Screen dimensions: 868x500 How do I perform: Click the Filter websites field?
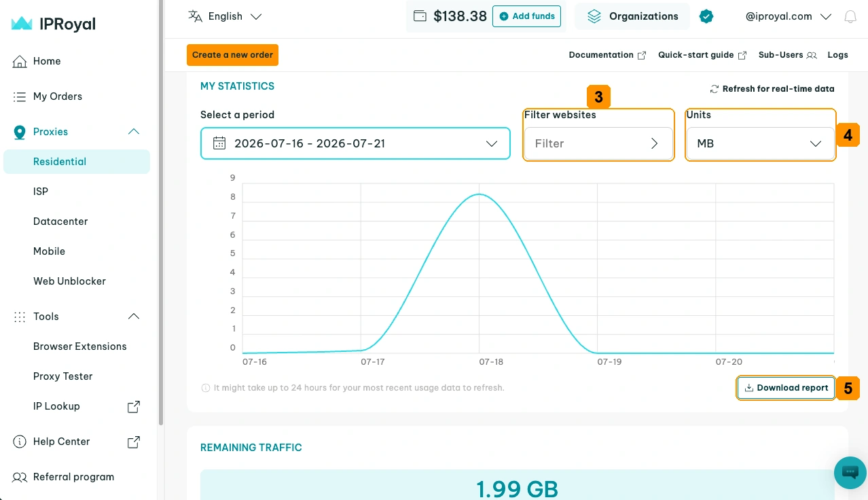pyautogui.click(x=598, y=143)
